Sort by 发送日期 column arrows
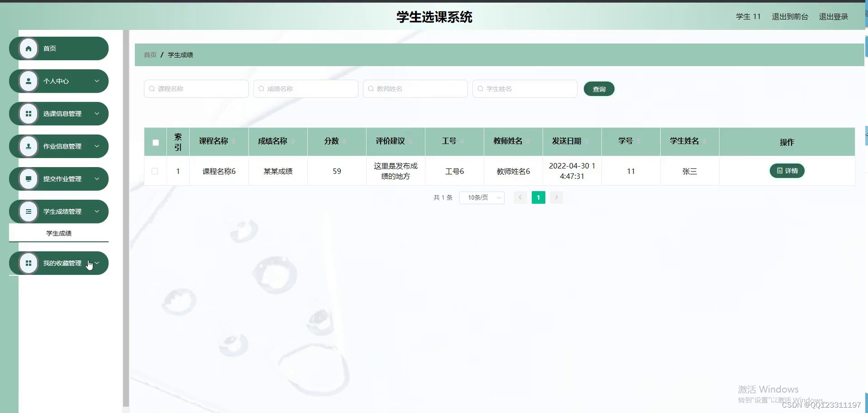868x413 pixels. 587,142
